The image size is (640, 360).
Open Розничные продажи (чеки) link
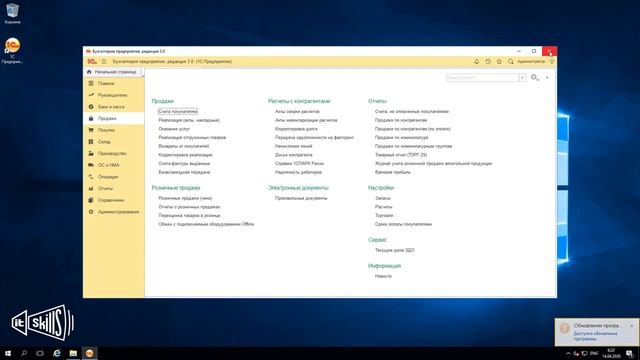click(185, 198)
